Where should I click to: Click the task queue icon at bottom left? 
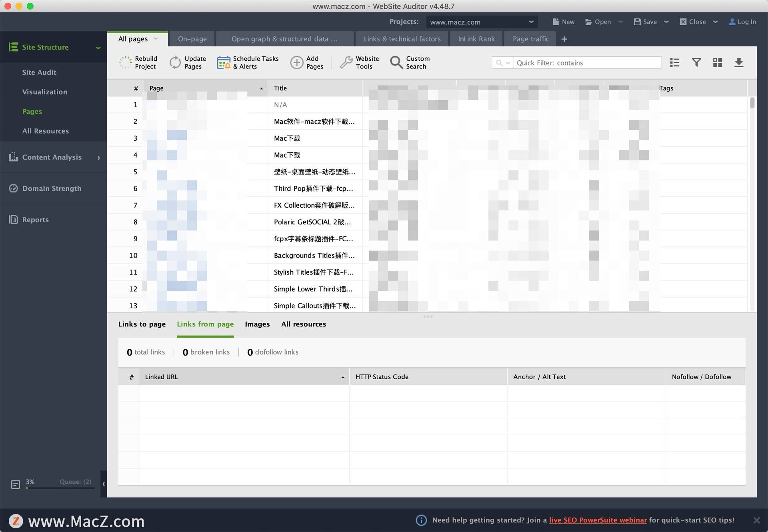click(x=16, y=484)
